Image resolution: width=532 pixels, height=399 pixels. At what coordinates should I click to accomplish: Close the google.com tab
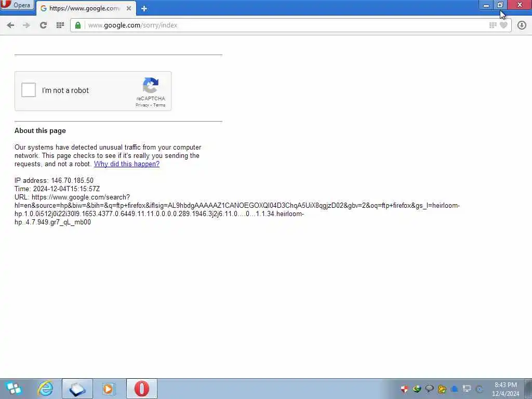129,8
